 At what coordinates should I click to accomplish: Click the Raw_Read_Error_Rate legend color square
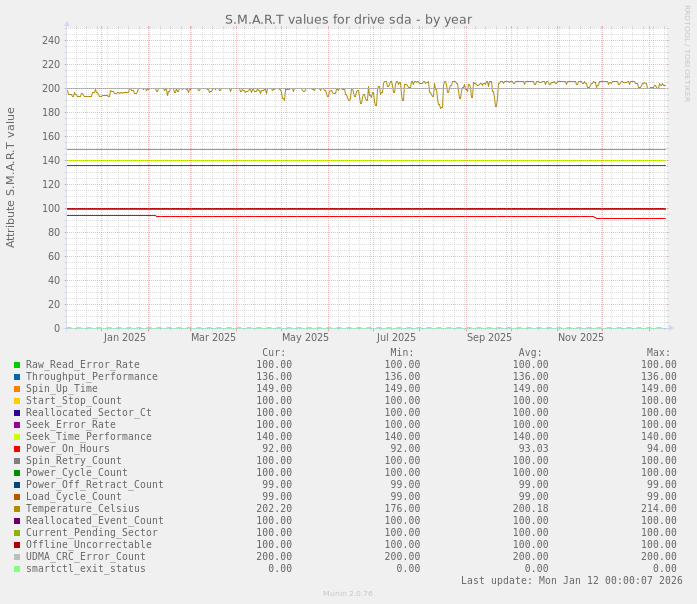17,365
